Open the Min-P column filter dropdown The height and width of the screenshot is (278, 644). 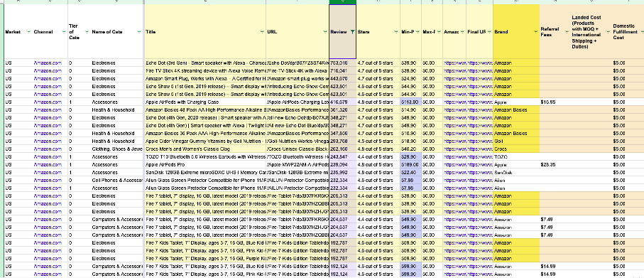click(417, 32)
